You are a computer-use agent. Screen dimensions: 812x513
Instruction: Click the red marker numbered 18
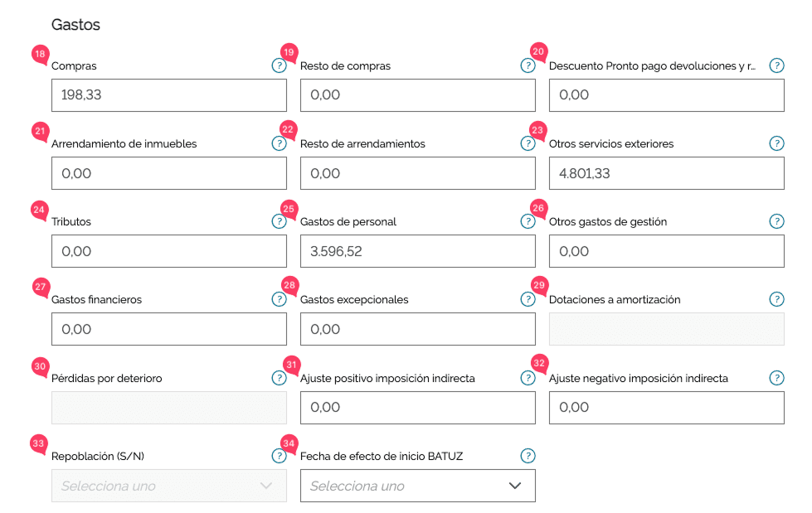38,54
